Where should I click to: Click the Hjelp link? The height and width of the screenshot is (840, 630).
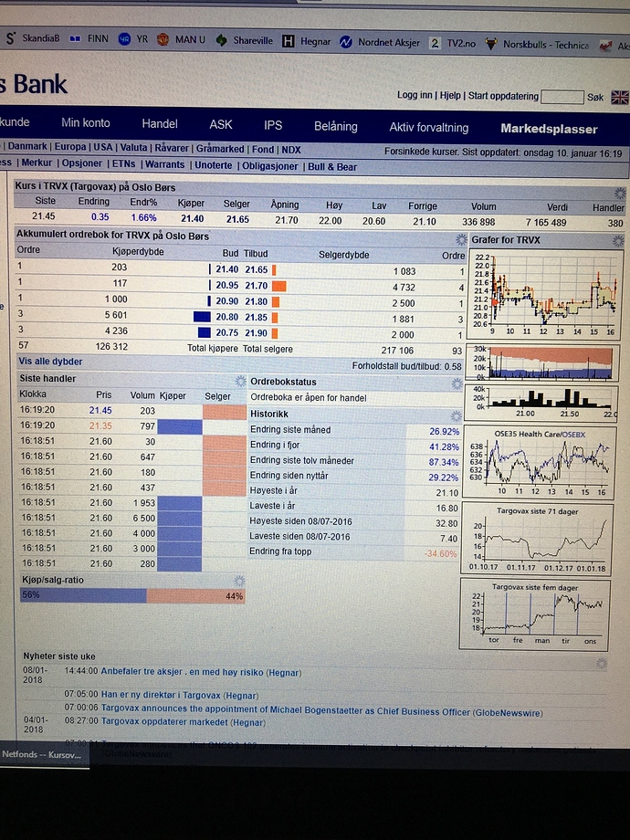(x=450, y=95)
